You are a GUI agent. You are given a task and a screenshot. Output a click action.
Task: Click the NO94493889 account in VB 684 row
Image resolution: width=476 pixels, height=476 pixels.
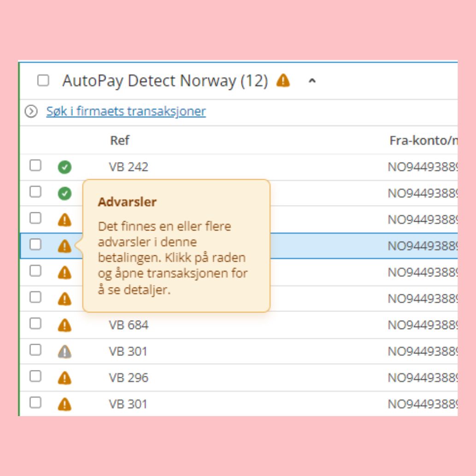[423, 325]
